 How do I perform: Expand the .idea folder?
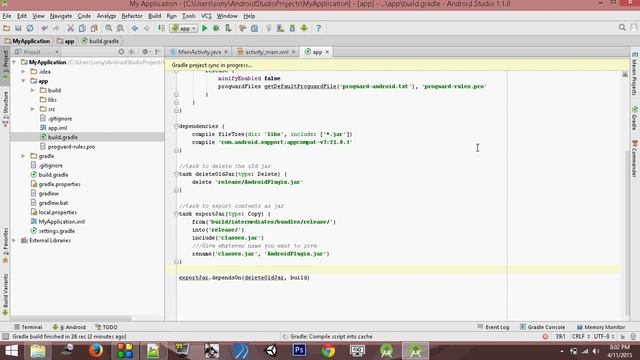coord(23,71)
